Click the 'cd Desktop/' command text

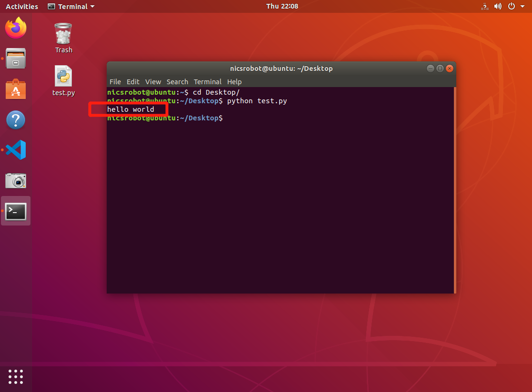coord(216,92)
